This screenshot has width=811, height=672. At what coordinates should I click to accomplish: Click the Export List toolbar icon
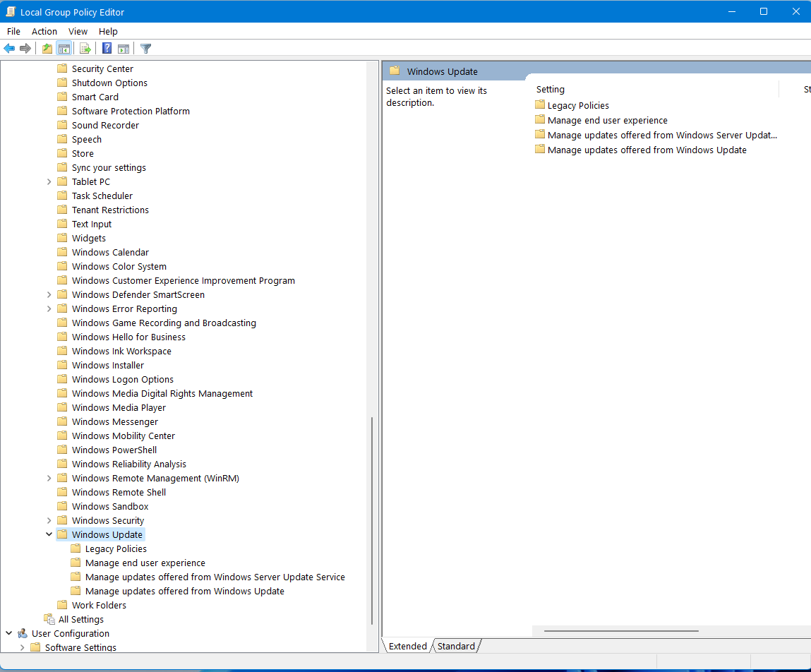85,49
